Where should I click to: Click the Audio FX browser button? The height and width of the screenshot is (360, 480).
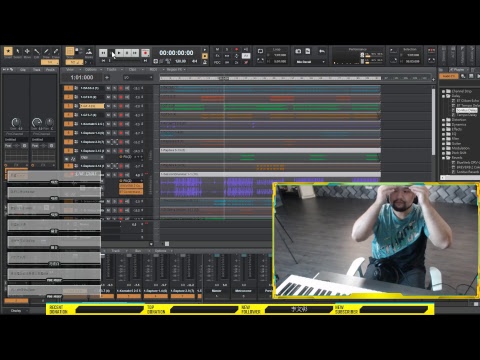[448, 76]
